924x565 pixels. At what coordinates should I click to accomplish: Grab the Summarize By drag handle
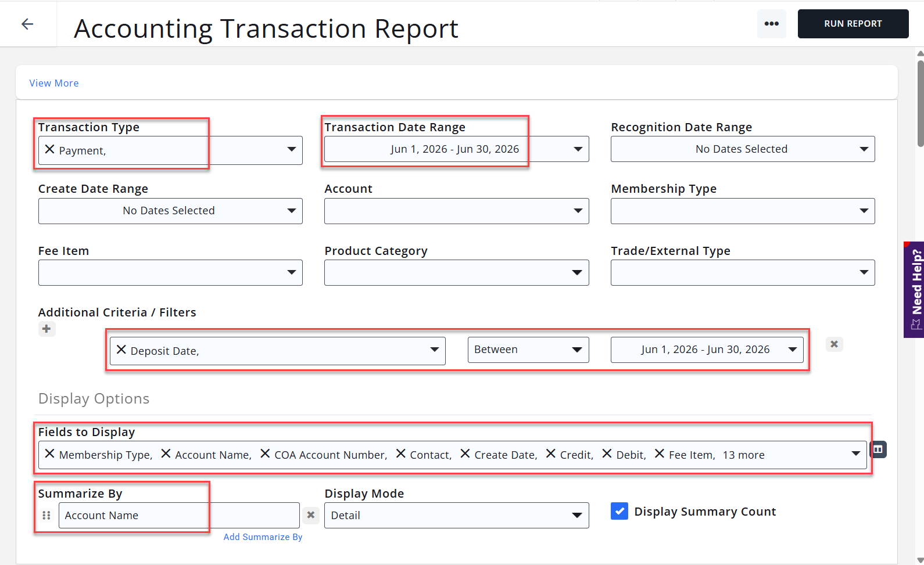[46, 515]
